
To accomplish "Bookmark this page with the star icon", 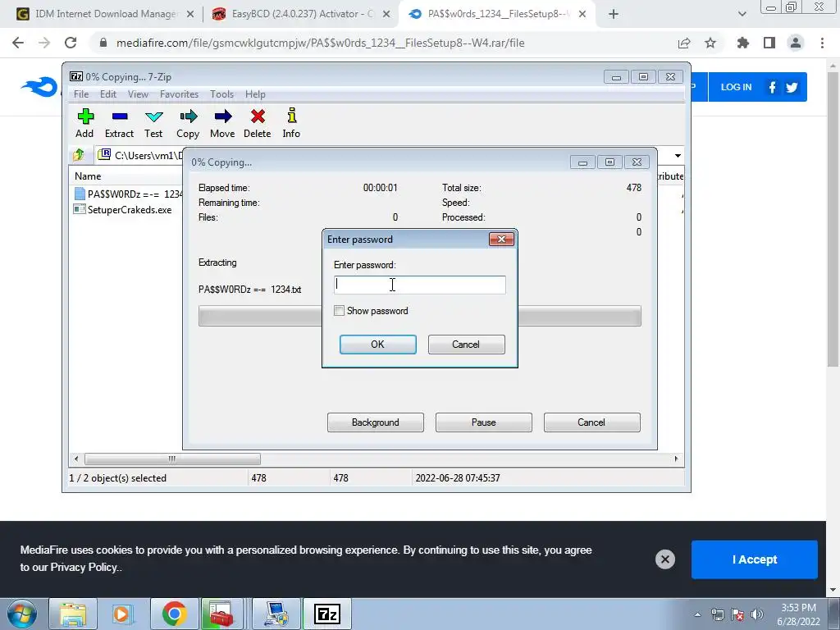I will pos(710,43).
